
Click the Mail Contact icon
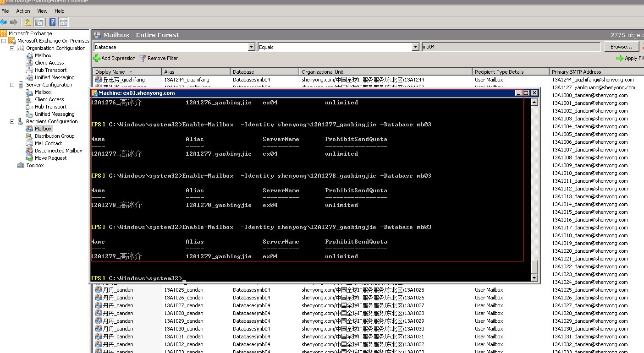(29, 143)
